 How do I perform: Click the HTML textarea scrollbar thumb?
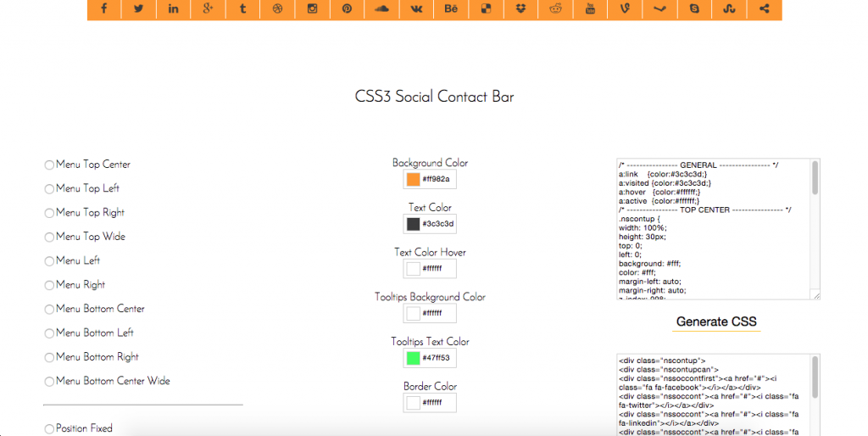815,377
